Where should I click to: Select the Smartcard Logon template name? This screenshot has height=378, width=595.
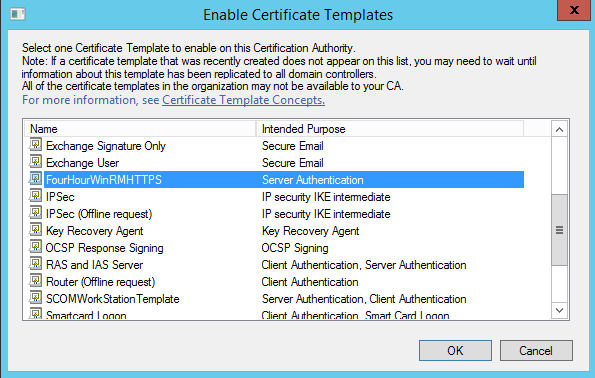pyautogui.click(x=86, y=315)
